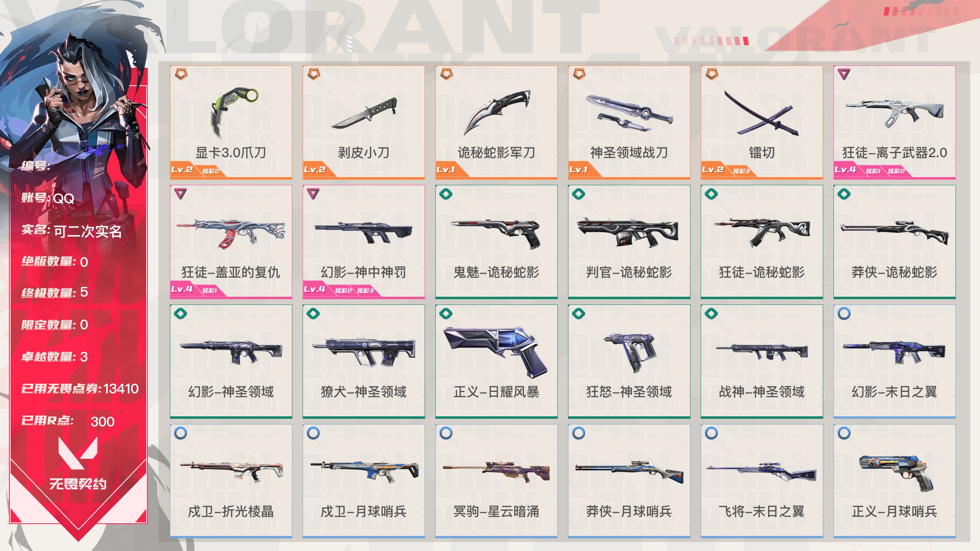Screen dimensions: 980x551
Task: Click the blue circle icon on 戍卫-折光棱晶
Action: (180, 433)
